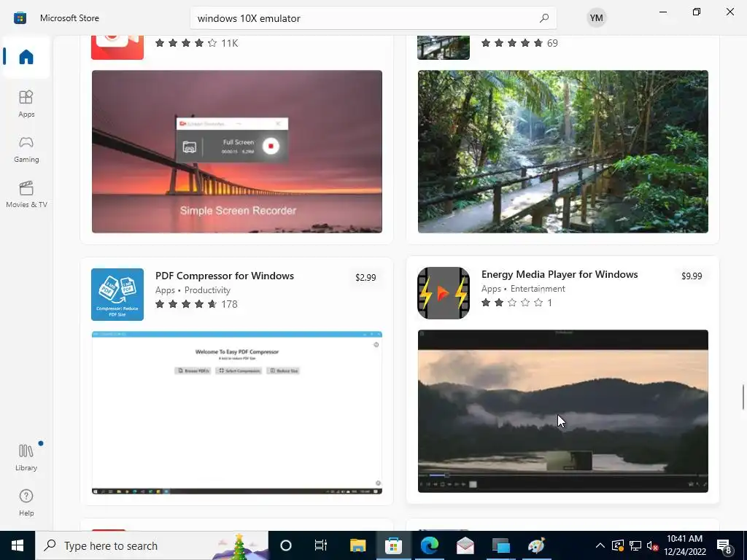Open PDF Compressor for Windows title
747x560 pixels.
225,276
